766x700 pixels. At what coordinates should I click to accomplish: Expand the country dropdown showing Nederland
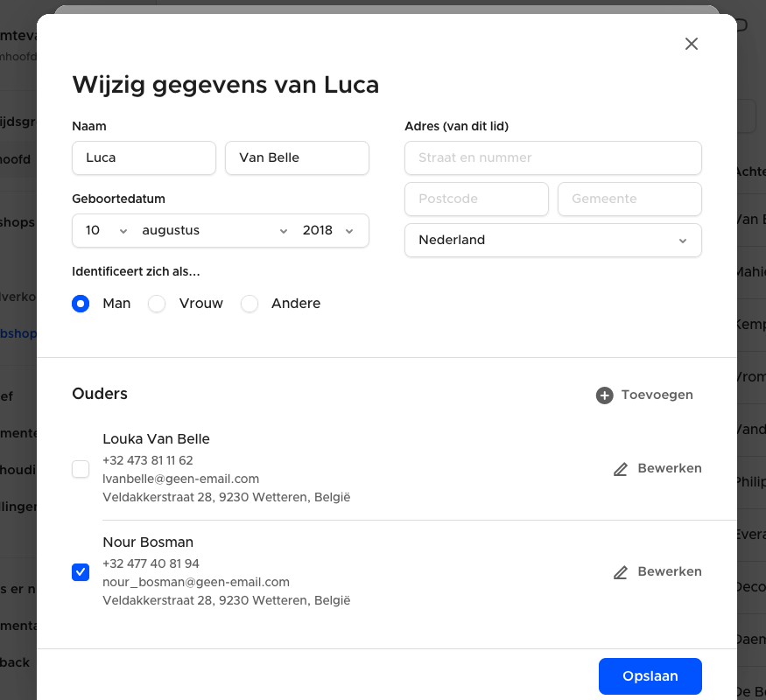553,240
